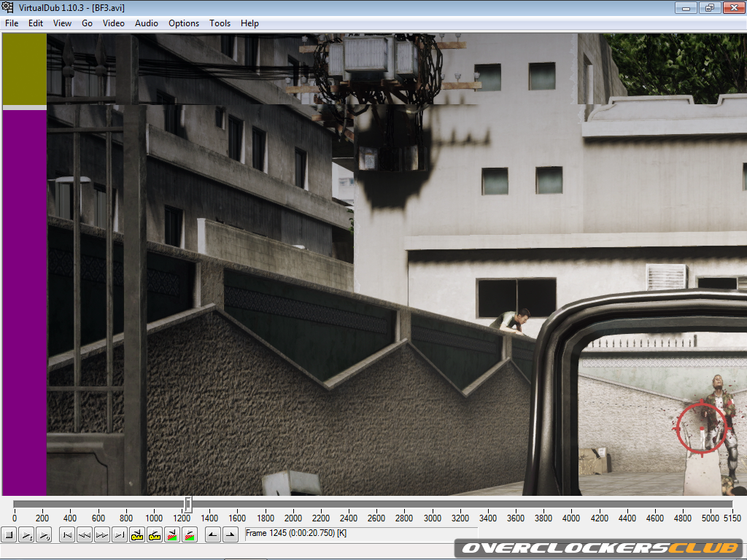Image resolution: width=747 pixels, height=560 pixels.
Task: Open the Help menu
Action: [x=249, y=23]
